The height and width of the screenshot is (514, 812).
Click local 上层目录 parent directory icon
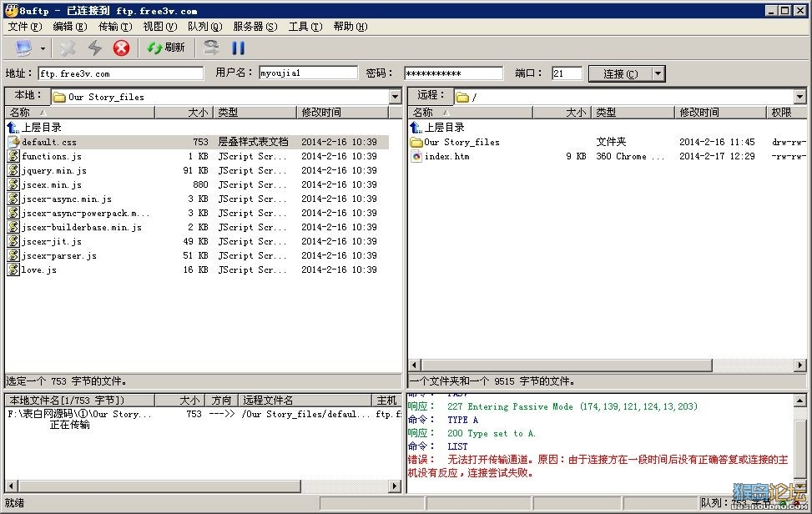[x=13, y=128]
